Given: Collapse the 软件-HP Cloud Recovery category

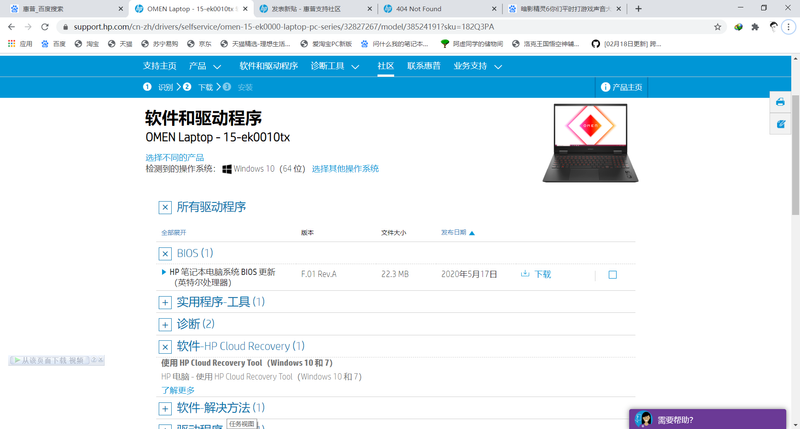Looking at the screenshot, I should [x=165, y=347].
